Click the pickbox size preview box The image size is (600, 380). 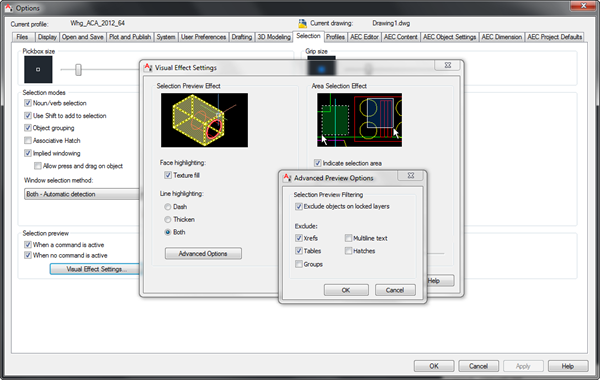point(38,69)
